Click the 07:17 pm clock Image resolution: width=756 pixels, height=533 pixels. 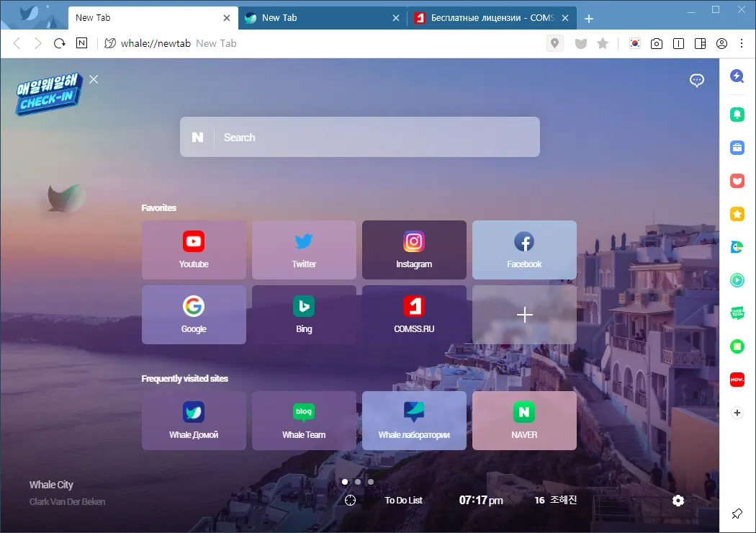pyautogui.click(x=481, y=500)
